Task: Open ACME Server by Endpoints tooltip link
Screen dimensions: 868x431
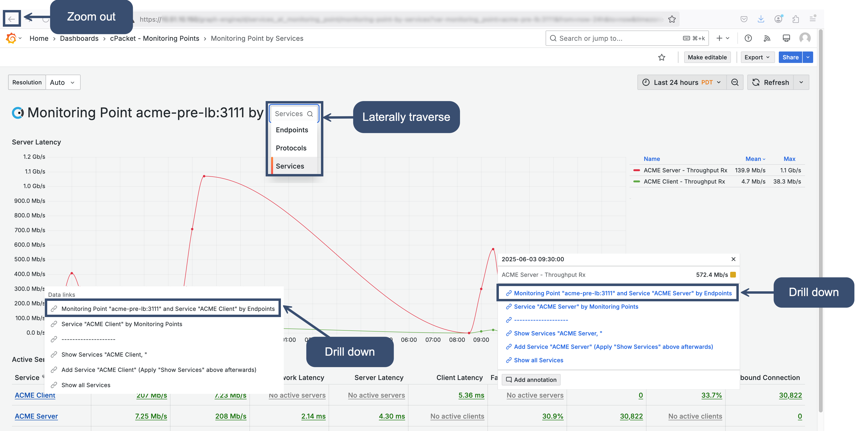Action: point(623,293)
